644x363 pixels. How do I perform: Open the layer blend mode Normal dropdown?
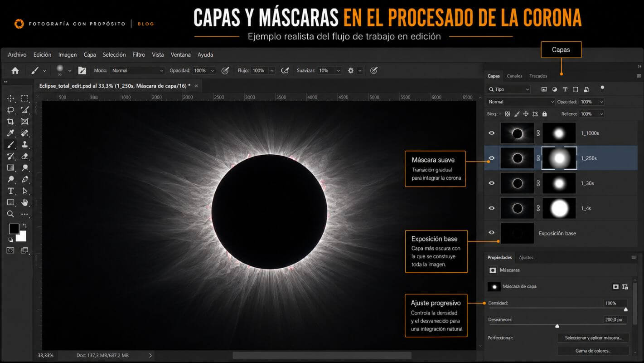tap(520, 102)
